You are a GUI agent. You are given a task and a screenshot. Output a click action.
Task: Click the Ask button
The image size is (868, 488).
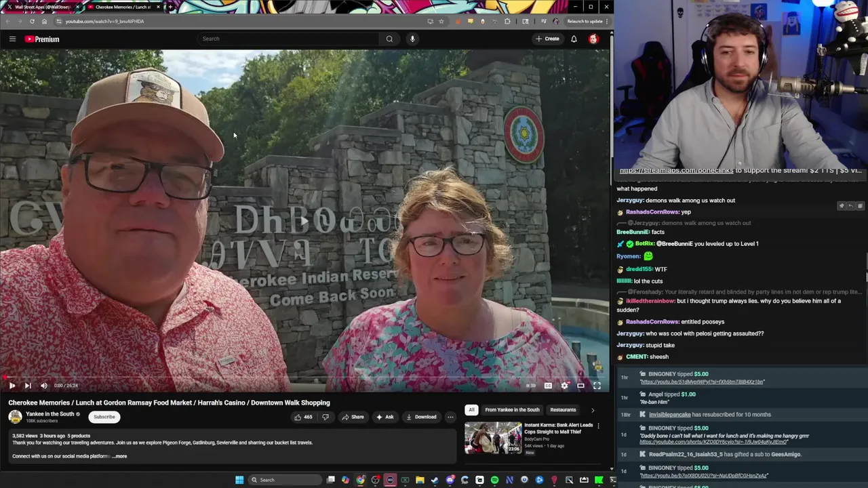pos(384,417)
